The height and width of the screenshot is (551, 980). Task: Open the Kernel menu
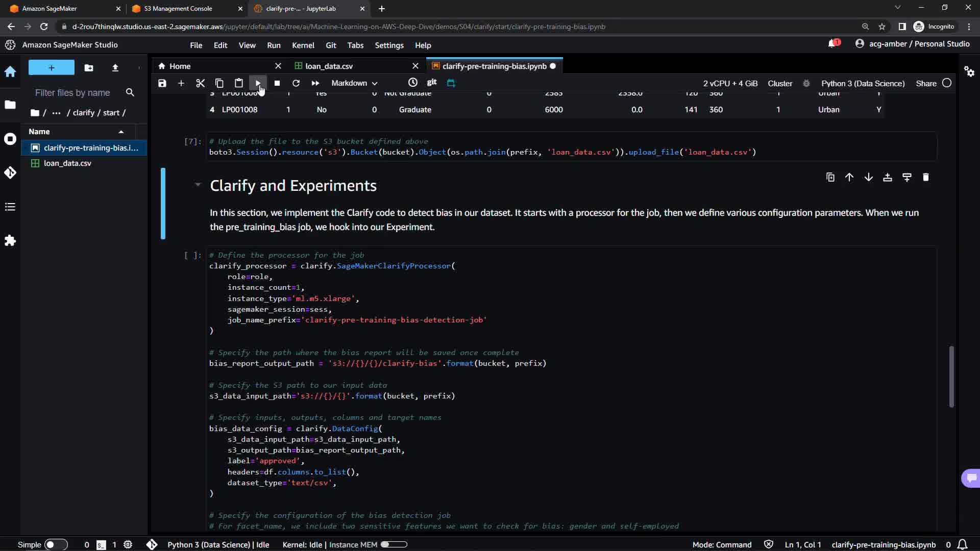click(x=303, y=45)
